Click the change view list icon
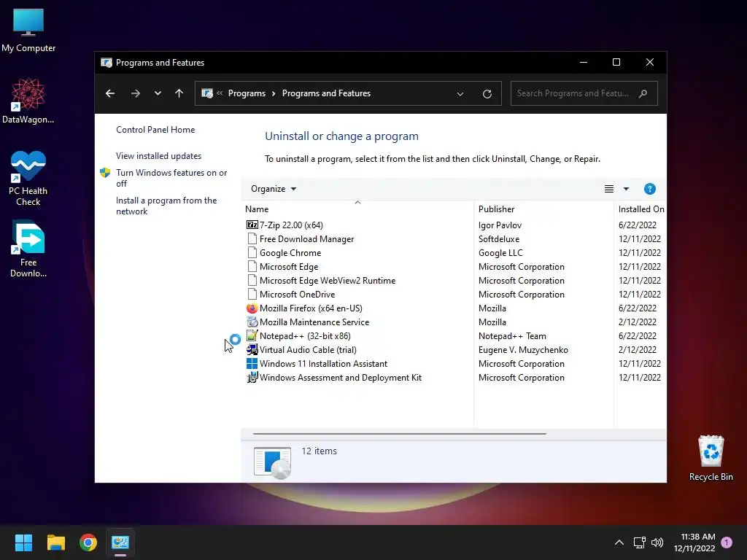Screen dimensions: 747x560 click(609, 189)
